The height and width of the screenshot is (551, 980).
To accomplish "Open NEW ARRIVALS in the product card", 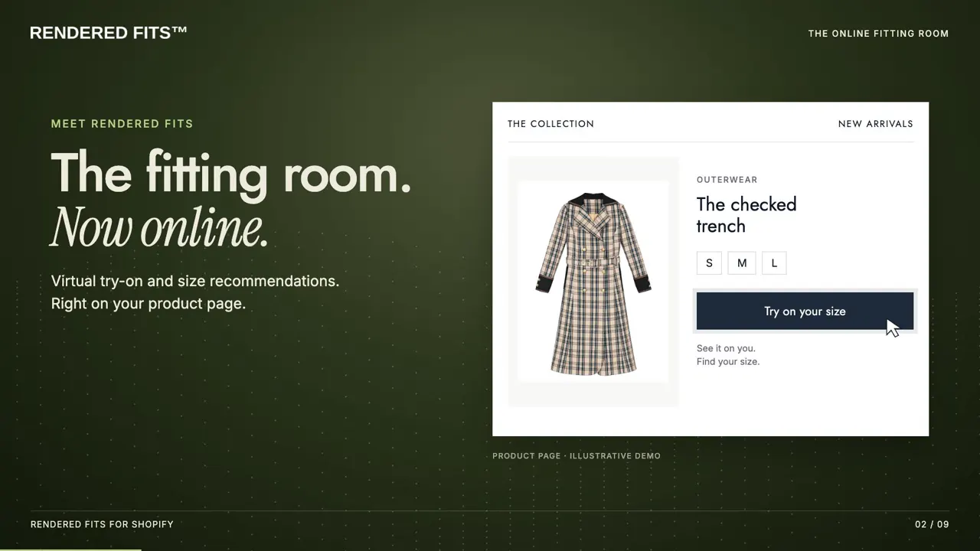I will pyautogui.click(x=875, y=124).
